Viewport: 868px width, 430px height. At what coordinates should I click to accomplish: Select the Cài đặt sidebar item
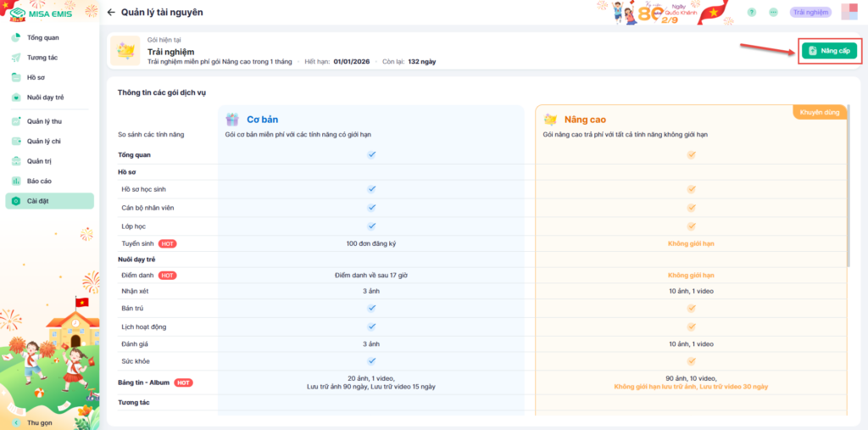(x=50, y=201)
